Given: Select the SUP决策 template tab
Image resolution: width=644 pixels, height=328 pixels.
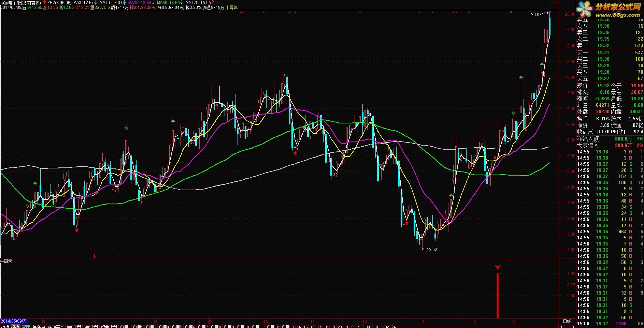Looking at the screenshot, I should [91, 326].
